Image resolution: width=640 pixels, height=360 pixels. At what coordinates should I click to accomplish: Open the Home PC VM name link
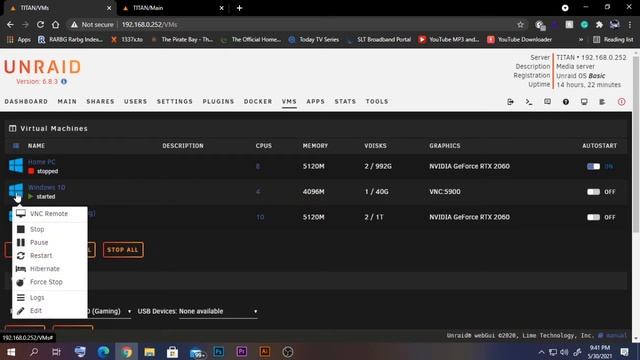(x=42, y=162)
